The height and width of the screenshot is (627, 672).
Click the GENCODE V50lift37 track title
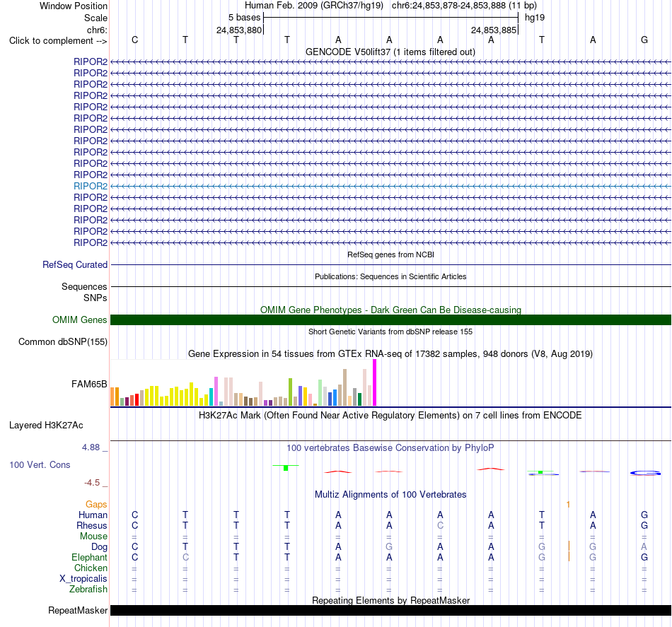coord(390,52)
